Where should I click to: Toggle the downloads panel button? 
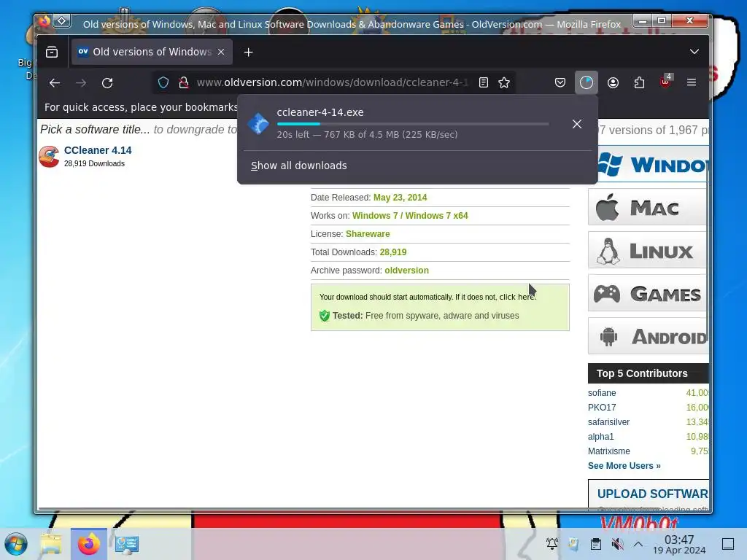pos(587,83)
